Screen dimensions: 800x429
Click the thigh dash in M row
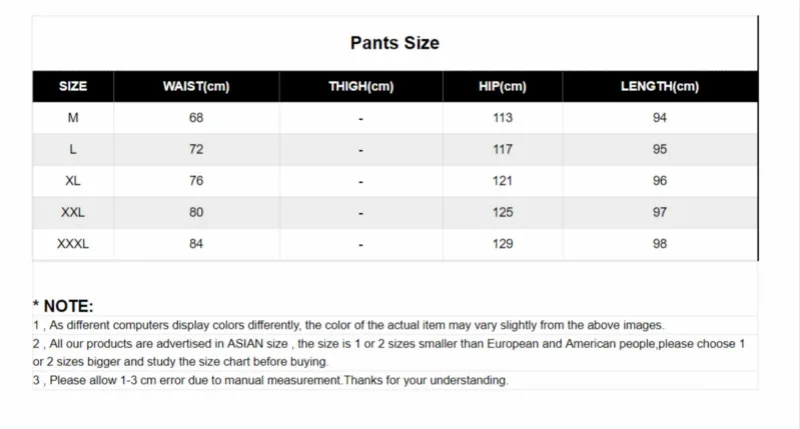click(x=361, y=119)
